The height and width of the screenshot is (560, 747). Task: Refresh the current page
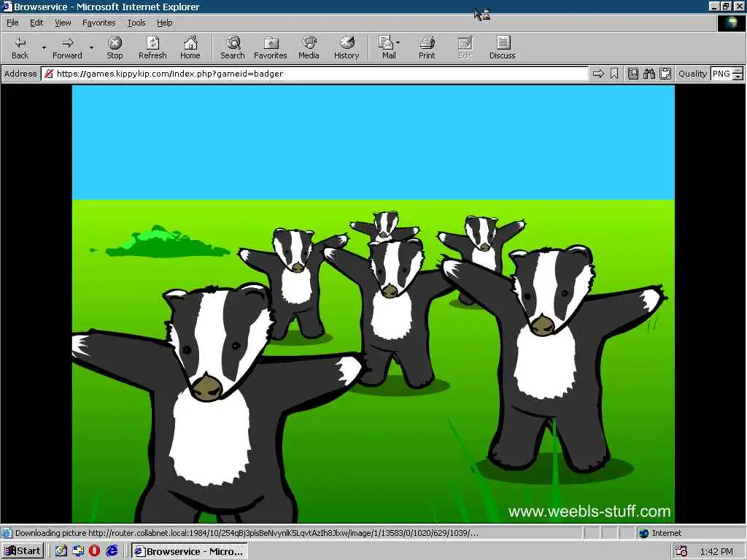(x=152, y=47)
